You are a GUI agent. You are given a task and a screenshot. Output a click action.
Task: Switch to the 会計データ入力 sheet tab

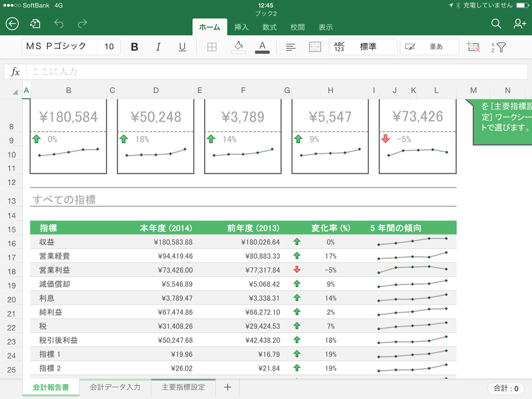click(115, 387)
